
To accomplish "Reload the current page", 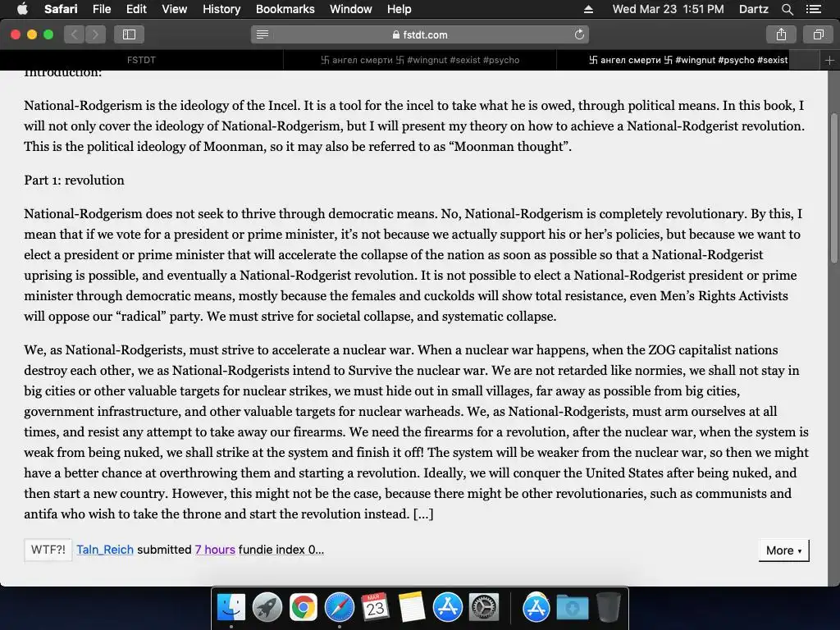I will tap(579, 34).
